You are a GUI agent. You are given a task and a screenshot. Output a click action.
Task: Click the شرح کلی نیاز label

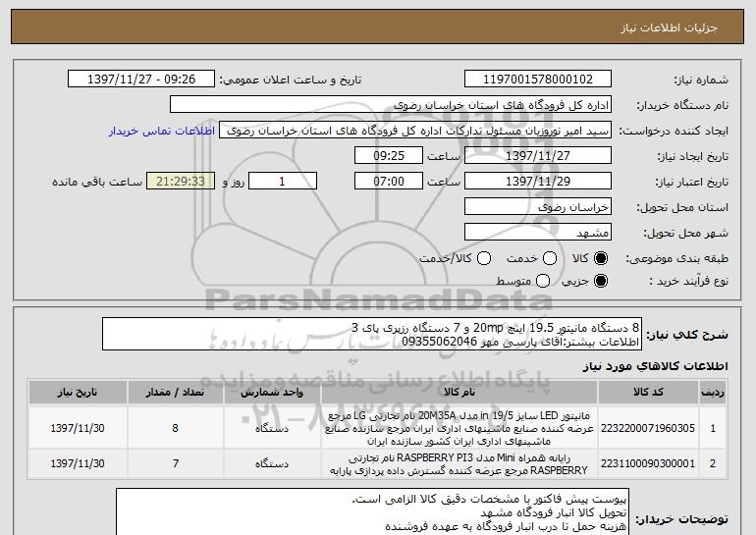click(687, 335)
